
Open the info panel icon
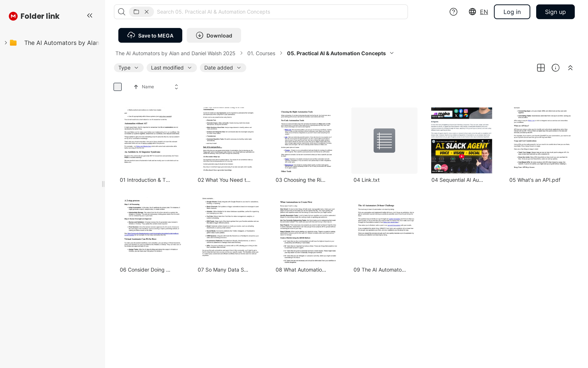556,68
